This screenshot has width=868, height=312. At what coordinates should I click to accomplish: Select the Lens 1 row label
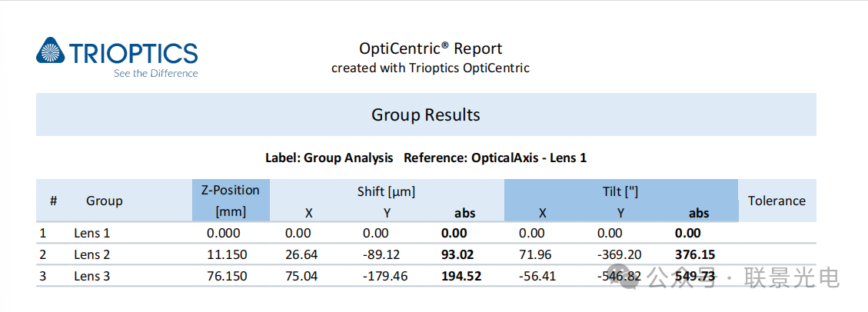[x=92, y=233]
